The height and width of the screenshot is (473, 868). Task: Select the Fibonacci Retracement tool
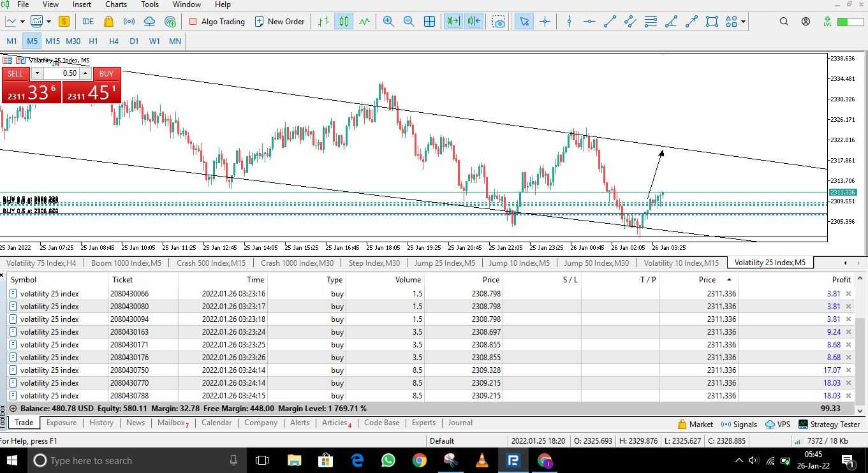coord(651,21)
